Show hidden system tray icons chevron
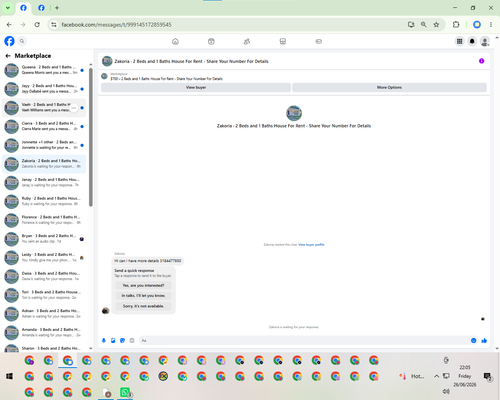 coord(436,376)
